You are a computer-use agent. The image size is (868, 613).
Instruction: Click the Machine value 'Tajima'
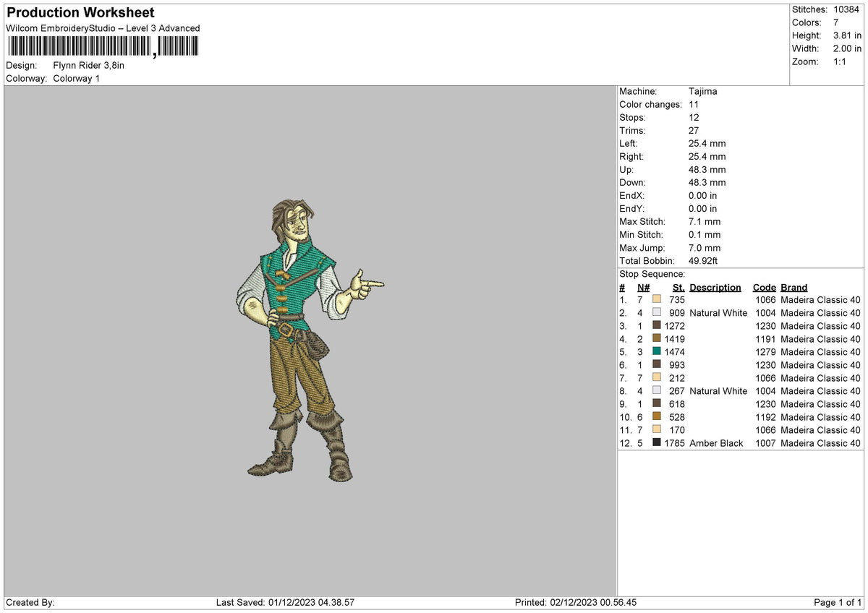[703, 92]
